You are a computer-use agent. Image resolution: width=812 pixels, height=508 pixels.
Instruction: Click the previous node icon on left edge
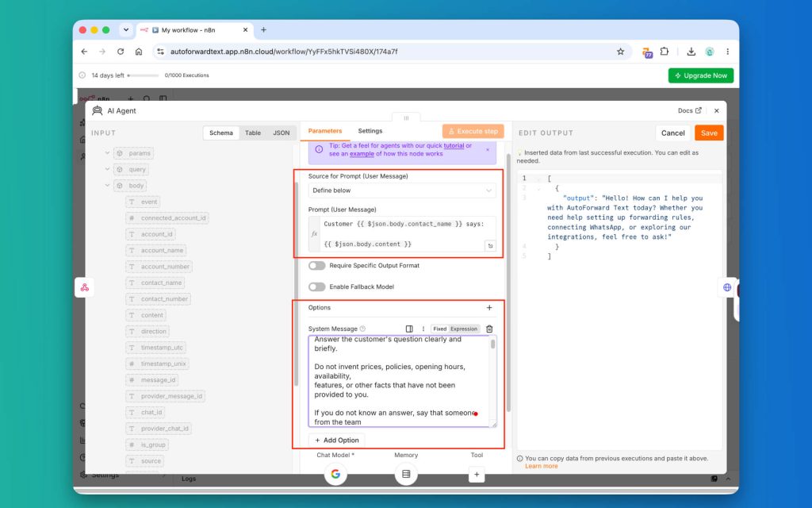click(x=84, y=287)
